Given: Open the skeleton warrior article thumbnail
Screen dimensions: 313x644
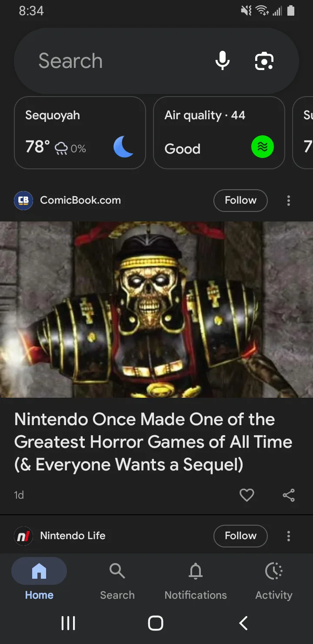Looking at the screenshot, I should (156, 309).
